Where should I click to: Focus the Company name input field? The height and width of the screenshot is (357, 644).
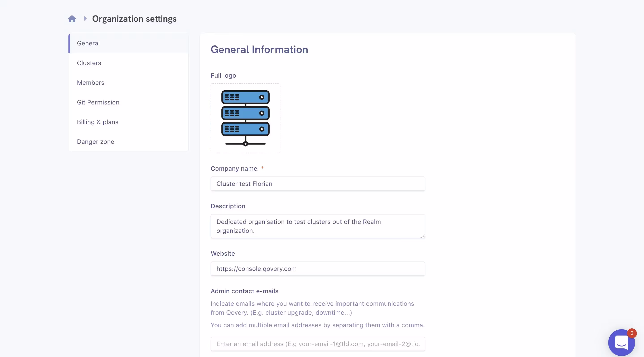[318, 184]
